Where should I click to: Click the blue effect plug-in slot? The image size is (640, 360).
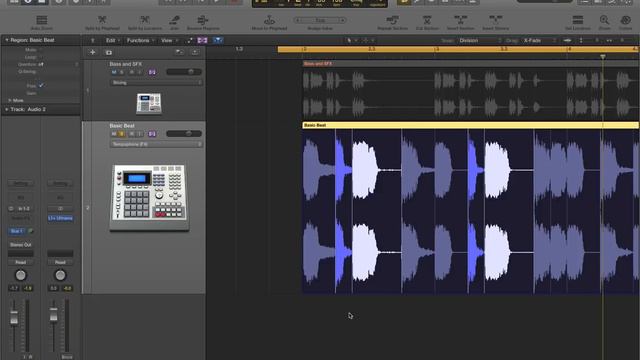(60, 218)
